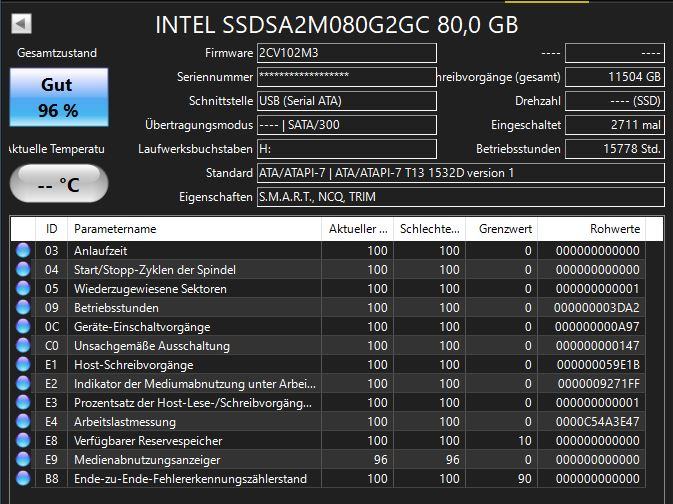Viewport: 673px width, 504px height.
Task: Click threshold value 90 in row B8
Action: (524, 478)
